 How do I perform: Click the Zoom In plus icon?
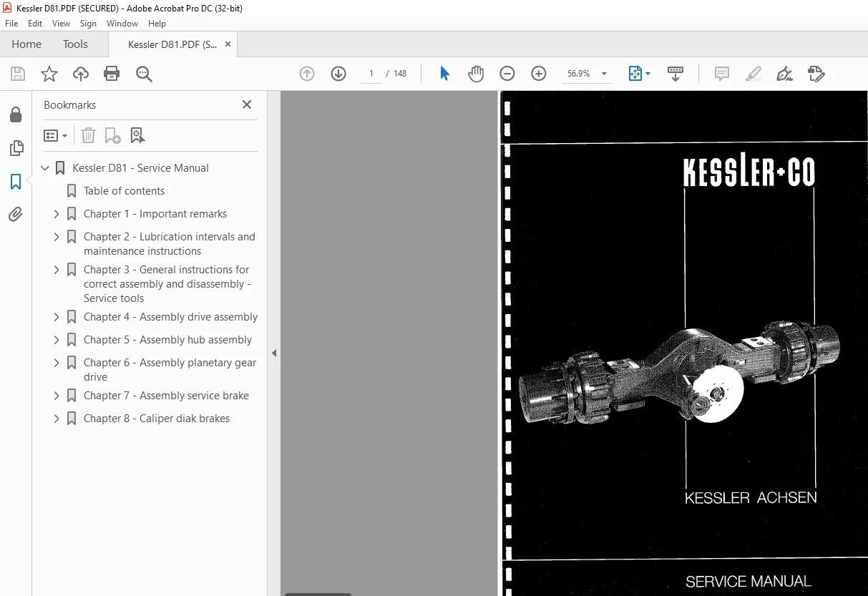point(539,74)
